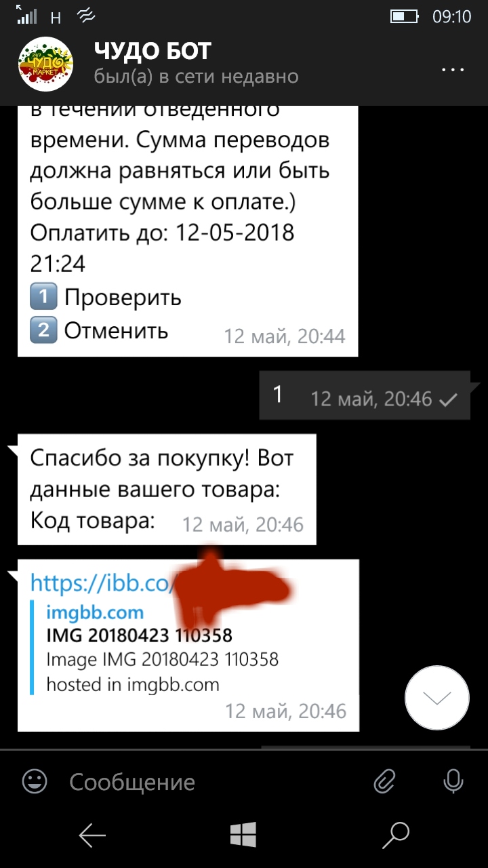The width and height of the screenshot is (488, 868).
Task: Tap the battery status icon
Action: [x=406, y=16]
